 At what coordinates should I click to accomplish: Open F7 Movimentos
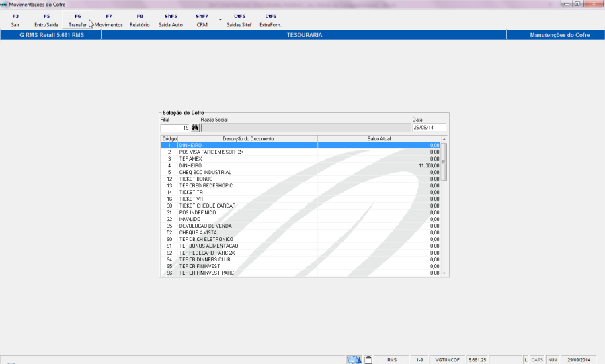108,20
